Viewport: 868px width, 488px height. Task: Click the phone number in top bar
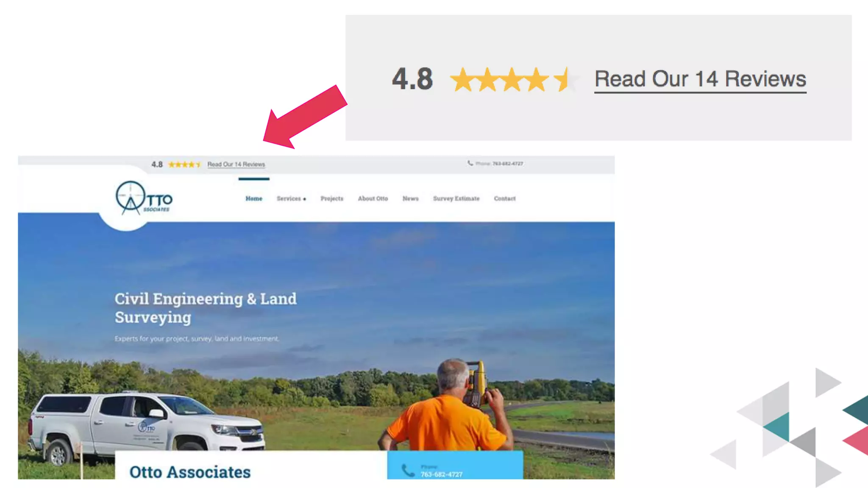click(x=508, y=164)
